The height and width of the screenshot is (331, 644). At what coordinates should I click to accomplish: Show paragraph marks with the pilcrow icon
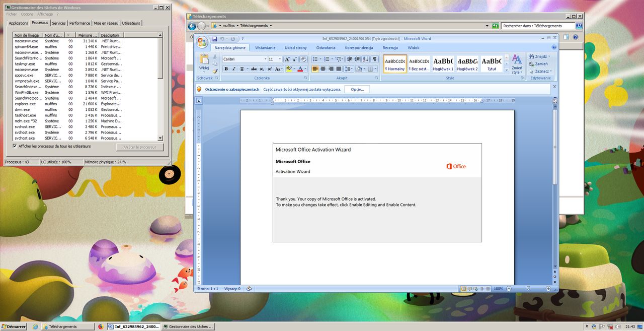pyautogui.click(x=374, y=59)
